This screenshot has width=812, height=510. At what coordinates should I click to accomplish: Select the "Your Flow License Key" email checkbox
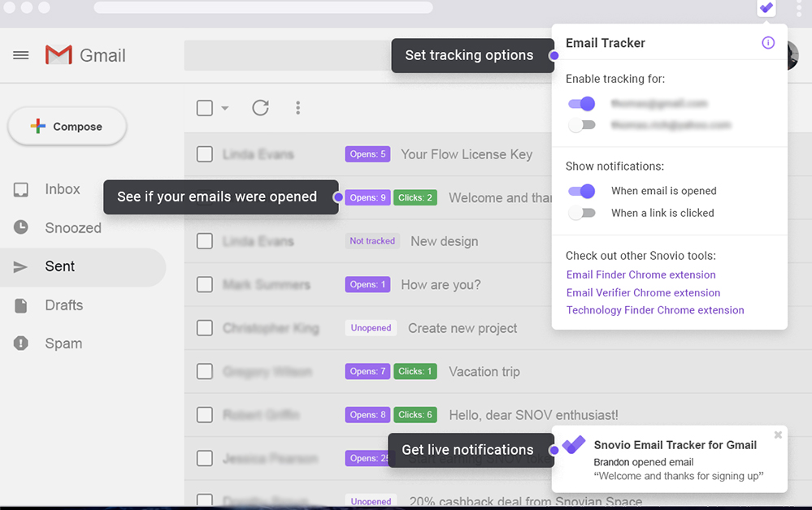pos(205,154)
